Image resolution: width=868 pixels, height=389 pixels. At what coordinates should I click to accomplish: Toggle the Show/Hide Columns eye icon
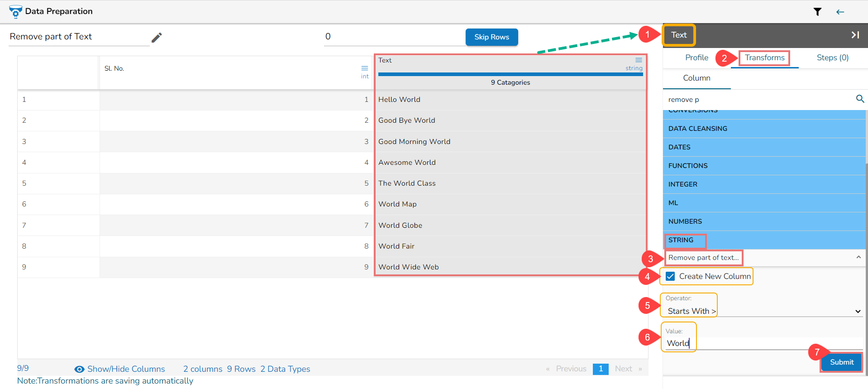click(x=79, y=369)
